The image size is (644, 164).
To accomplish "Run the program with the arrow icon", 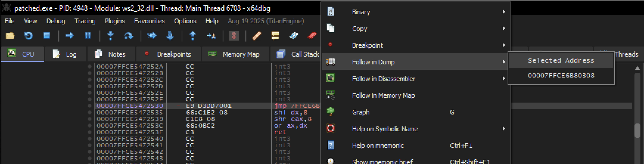I will (69, 36).
